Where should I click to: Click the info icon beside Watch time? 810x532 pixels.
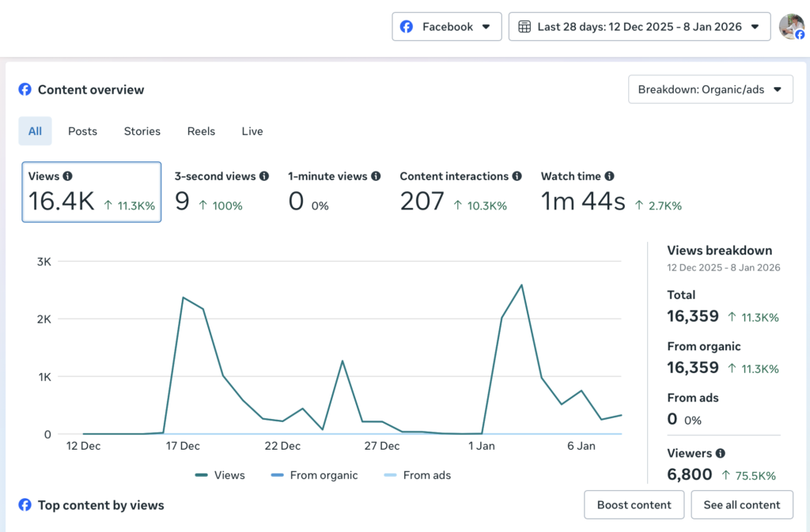611,176
